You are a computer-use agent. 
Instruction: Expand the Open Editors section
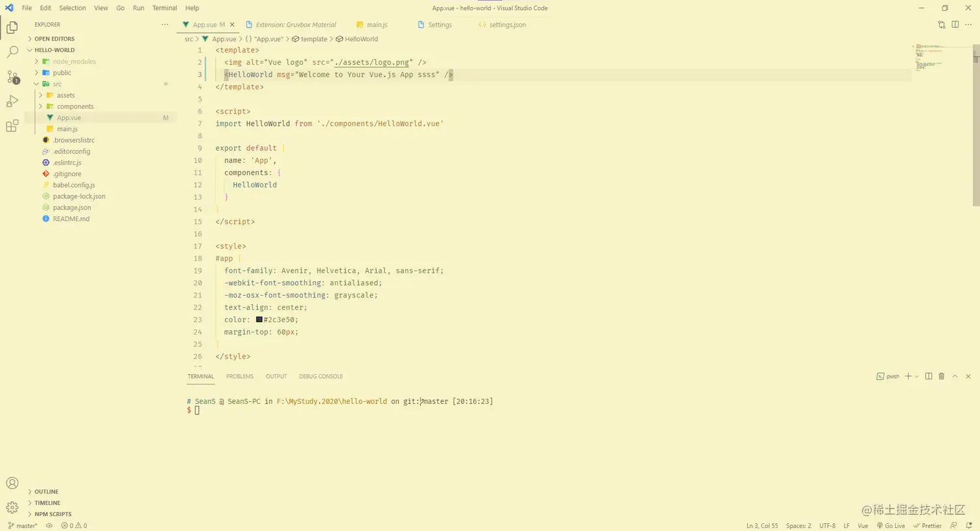point(54,39)
